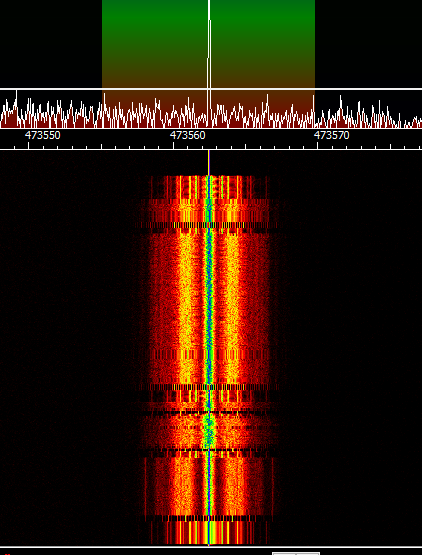Click the 473550 frequency label
This screenshot has width=422, height=555.
pyautogui.click(x=43, y=136)
